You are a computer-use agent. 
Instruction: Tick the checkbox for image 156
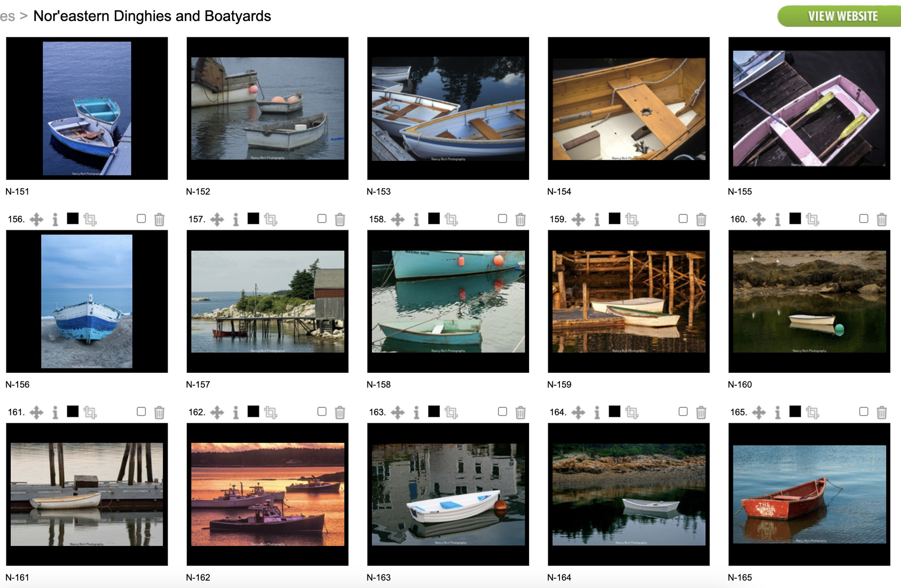141,219
